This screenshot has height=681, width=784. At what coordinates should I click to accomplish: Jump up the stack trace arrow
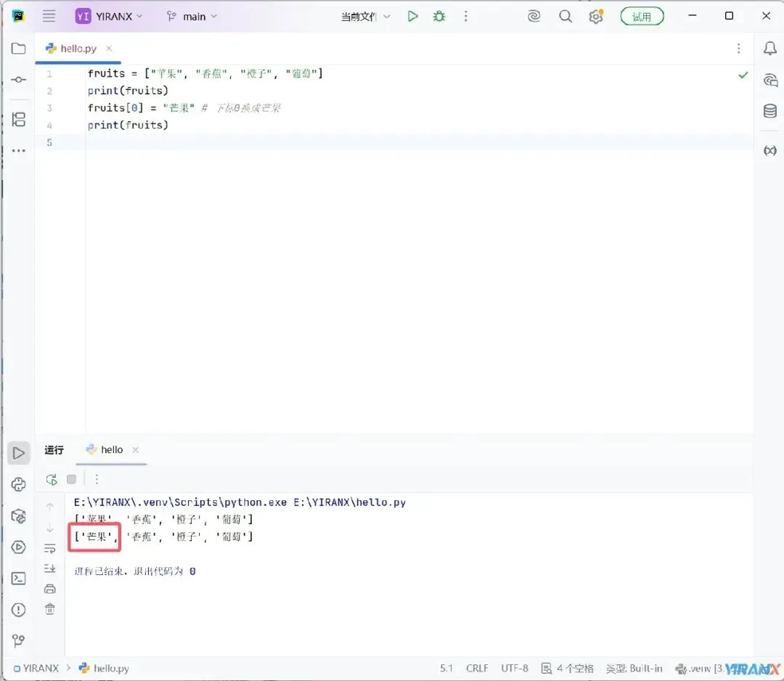pyautogui.click(x=50, y=507)
